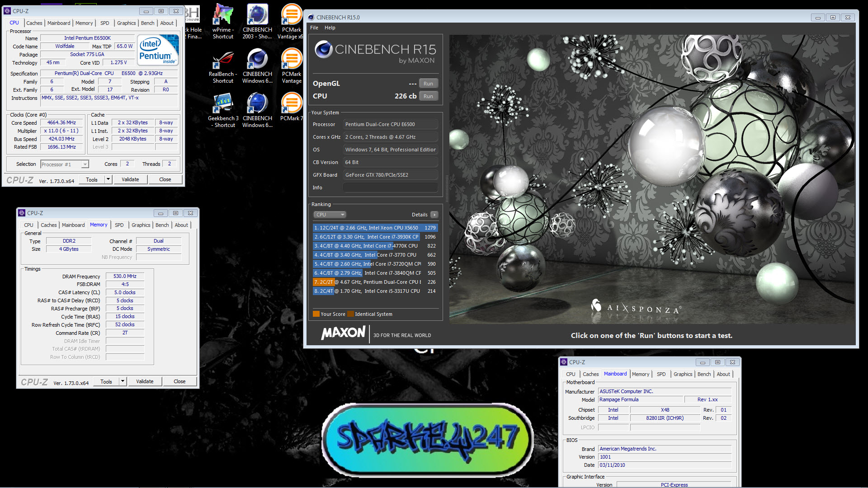Screen dimensions: 868x488
Task: Click Tools button in CPU-Z memory window
Action: pyautogui.click(x=106, y=381)
